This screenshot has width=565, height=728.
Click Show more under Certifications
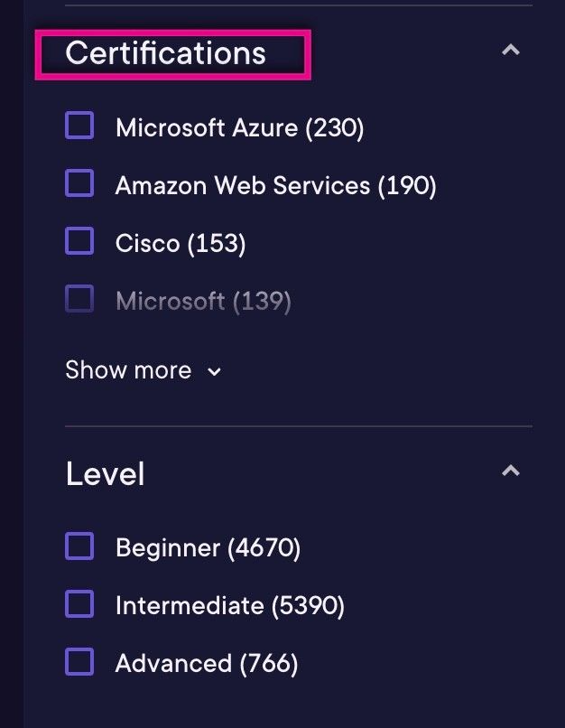click(128, 369)
